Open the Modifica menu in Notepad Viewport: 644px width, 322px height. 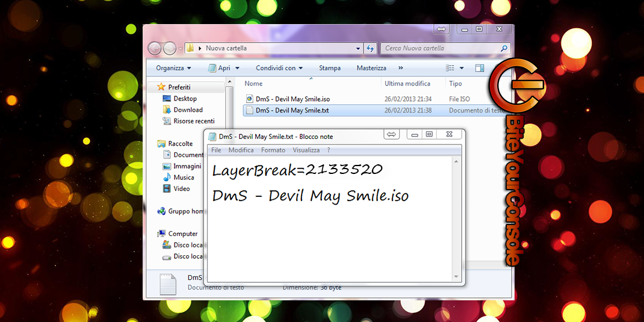pyautogui.click(x=241, y=150)
